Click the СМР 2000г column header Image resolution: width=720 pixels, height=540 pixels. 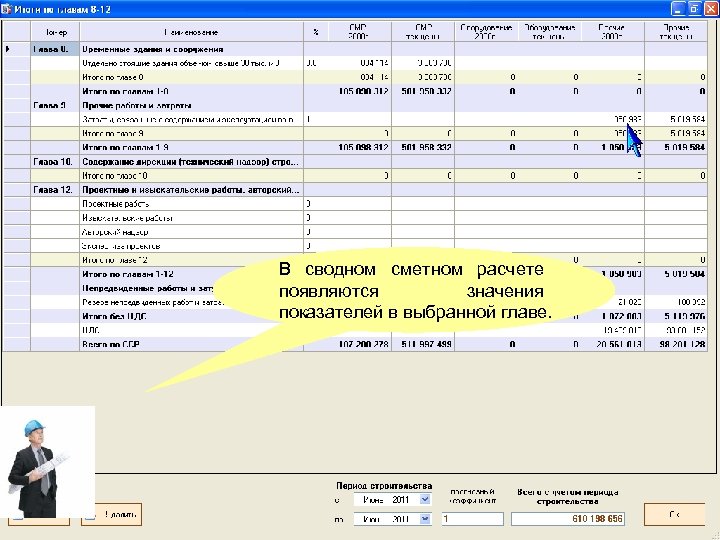tap(360, 32)
